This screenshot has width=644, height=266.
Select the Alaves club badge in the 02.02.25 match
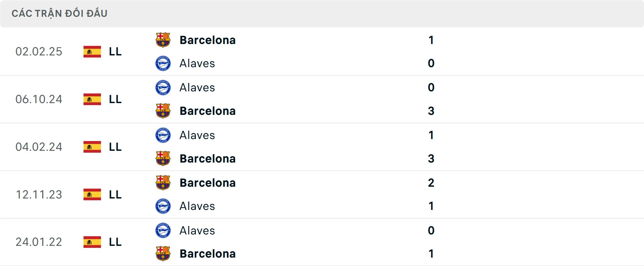[x=163, y=63]
